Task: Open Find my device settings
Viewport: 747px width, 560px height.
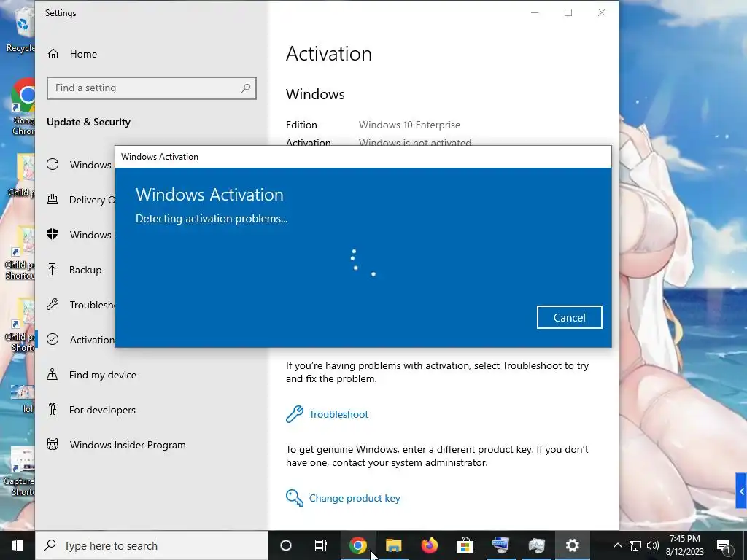Action: [x=92, y=375]
